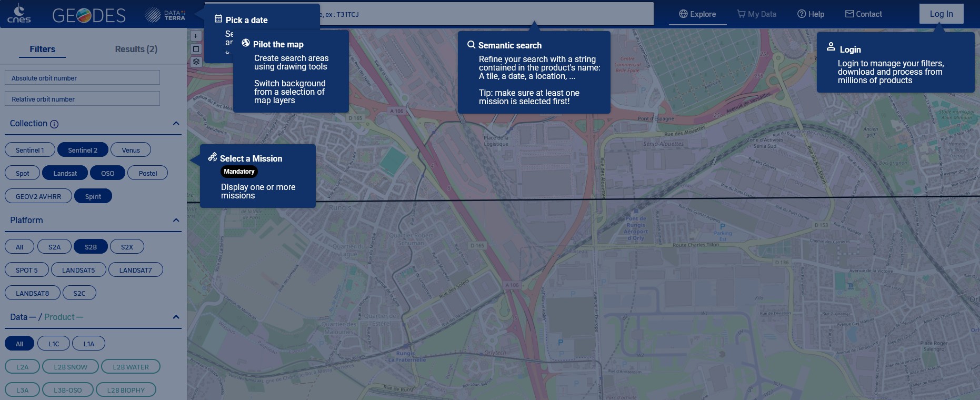Image resolution: width=980 pixels, height=400 pixels.
Task: Click the Collection info icon
Action: [x=54, y=124]
